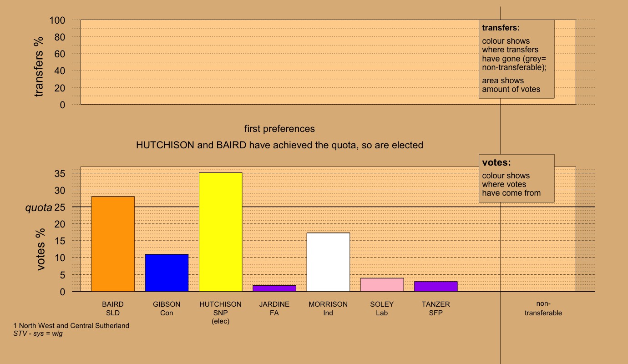
Task: Click the 'votes %' axis title
Action: (x=41, y=250)
